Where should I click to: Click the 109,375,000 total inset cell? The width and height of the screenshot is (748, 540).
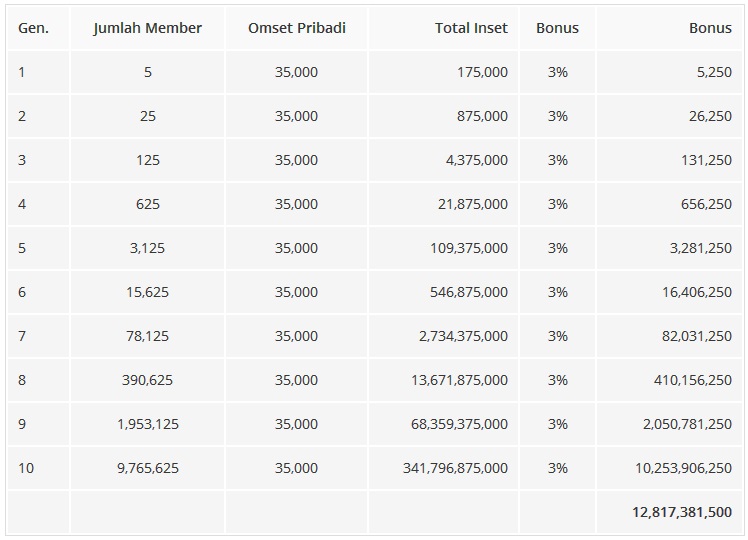469,248
